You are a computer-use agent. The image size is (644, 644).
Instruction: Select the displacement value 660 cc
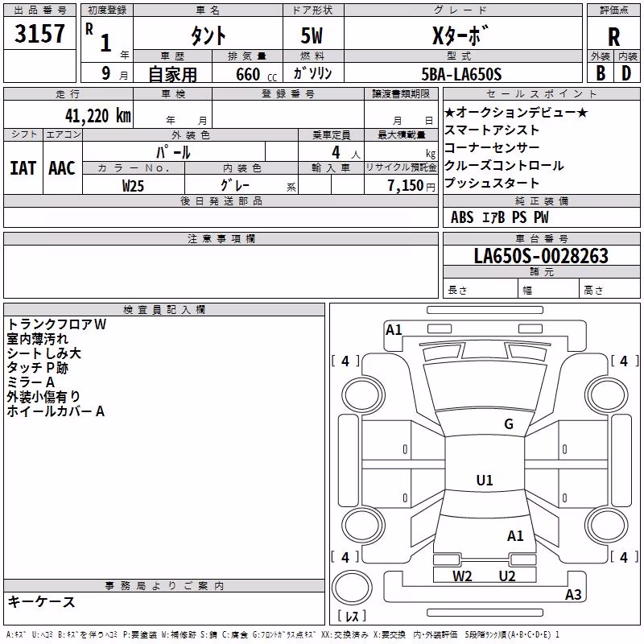[256, 74]
